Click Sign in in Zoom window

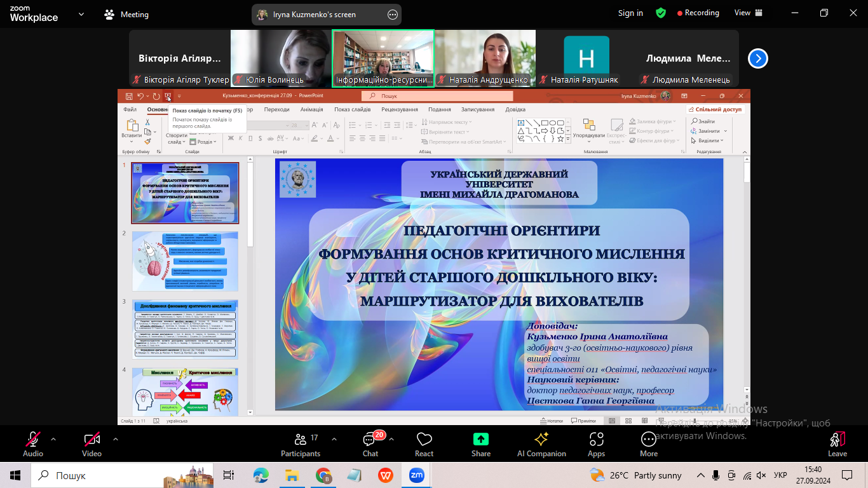pyautogui.click(x=630, y=13)
